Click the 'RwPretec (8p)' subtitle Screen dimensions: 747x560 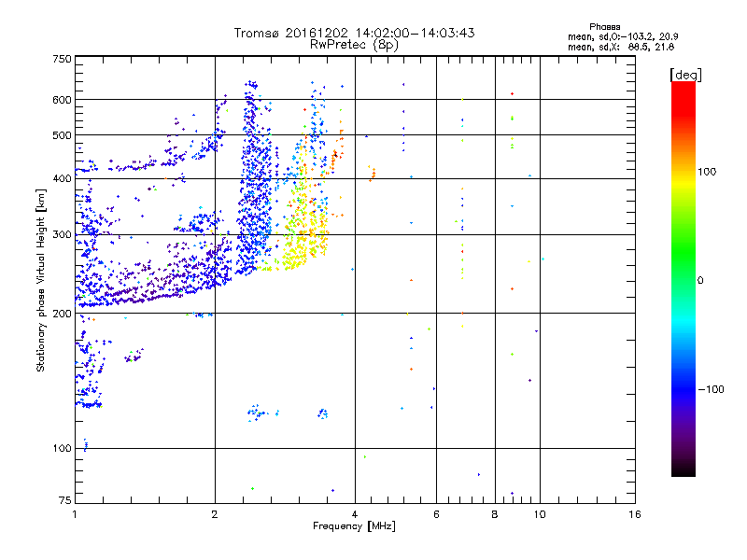pyautogui.click(x=354, y=45)
